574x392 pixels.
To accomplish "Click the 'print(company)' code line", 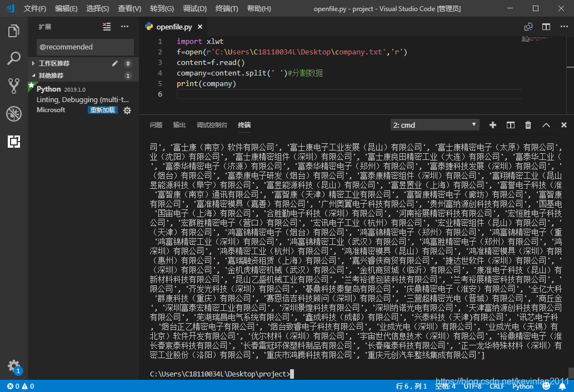I will tap(206, 84).
